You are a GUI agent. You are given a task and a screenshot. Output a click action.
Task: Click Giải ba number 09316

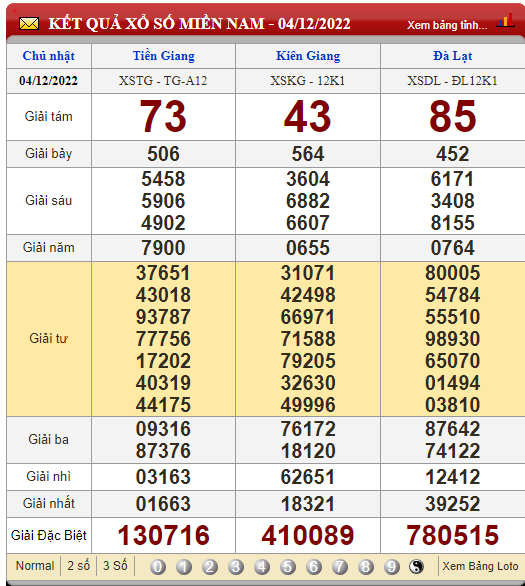coord(163,429)
